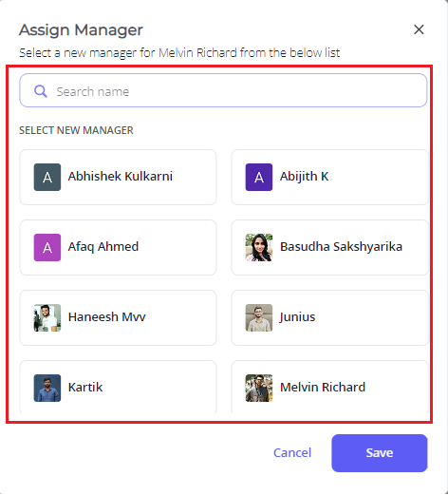Click Basudha Sakshyarika's profile photo
This screenshot has width=448, height=495.
(259, 247)
